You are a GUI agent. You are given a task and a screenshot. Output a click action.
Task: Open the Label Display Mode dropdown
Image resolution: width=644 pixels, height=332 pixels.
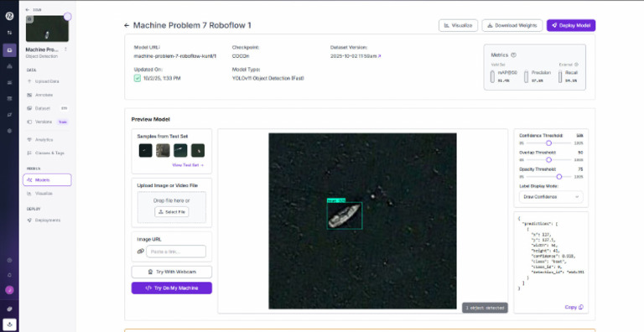(x=551, y=197)
